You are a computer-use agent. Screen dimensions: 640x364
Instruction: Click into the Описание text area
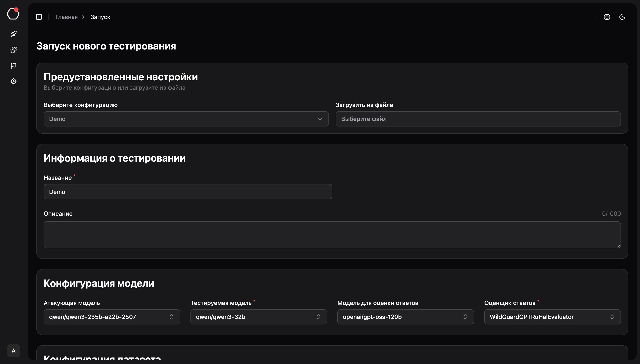pyautogui.click(x=332, y=235)
